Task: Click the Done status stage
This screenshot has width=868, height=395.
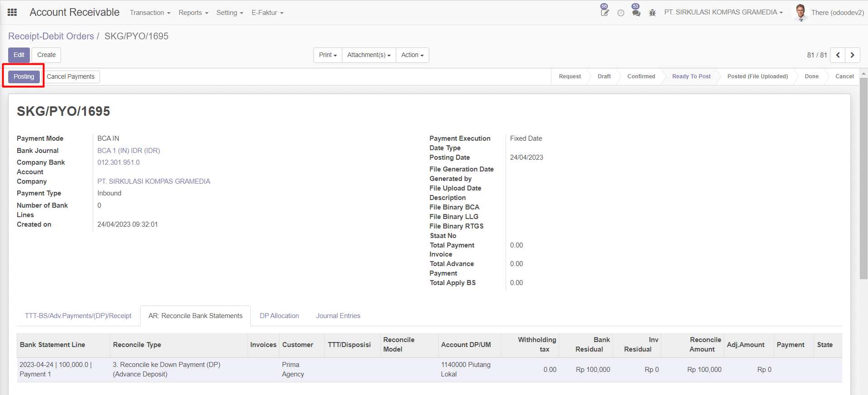Action: (x=811, y=76)
